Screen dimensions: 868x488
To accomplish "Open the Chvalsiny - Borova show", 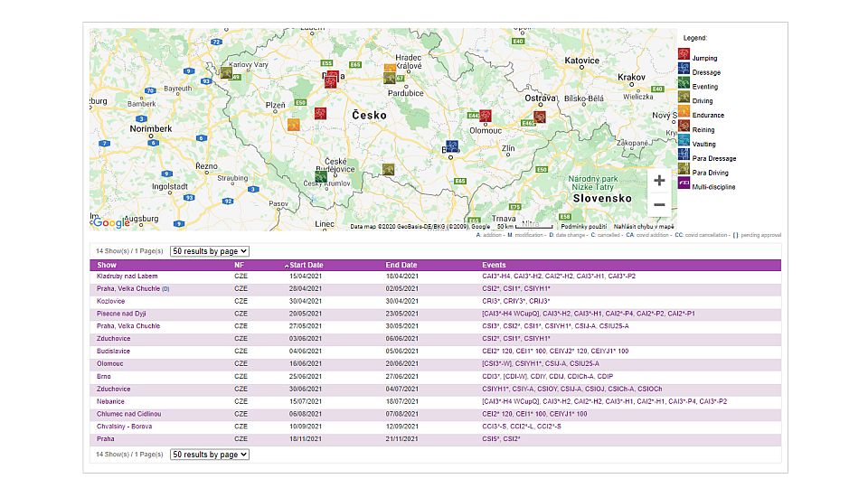I will (x=125, y=427).
